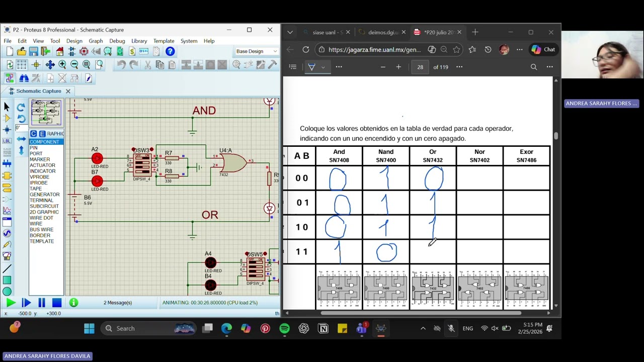Select the Component mode tool
The height and width of the screenshot is (362, 644).
(7, 118)
